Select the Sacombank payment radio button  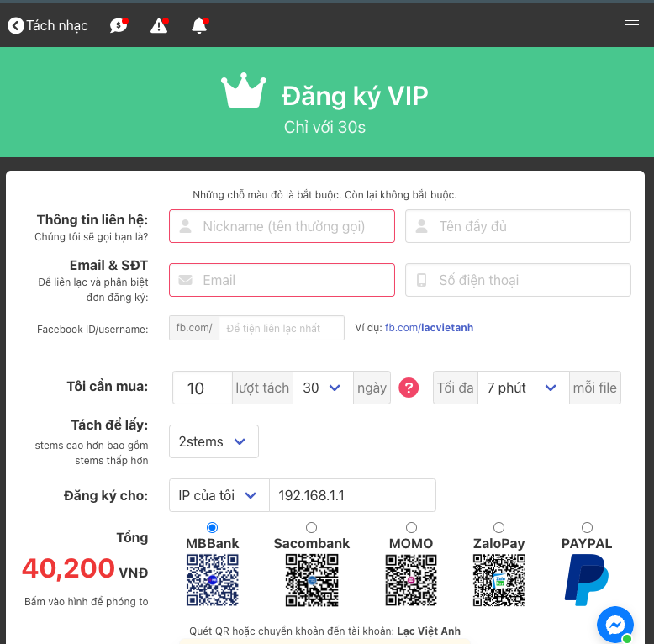pos(311,527)
